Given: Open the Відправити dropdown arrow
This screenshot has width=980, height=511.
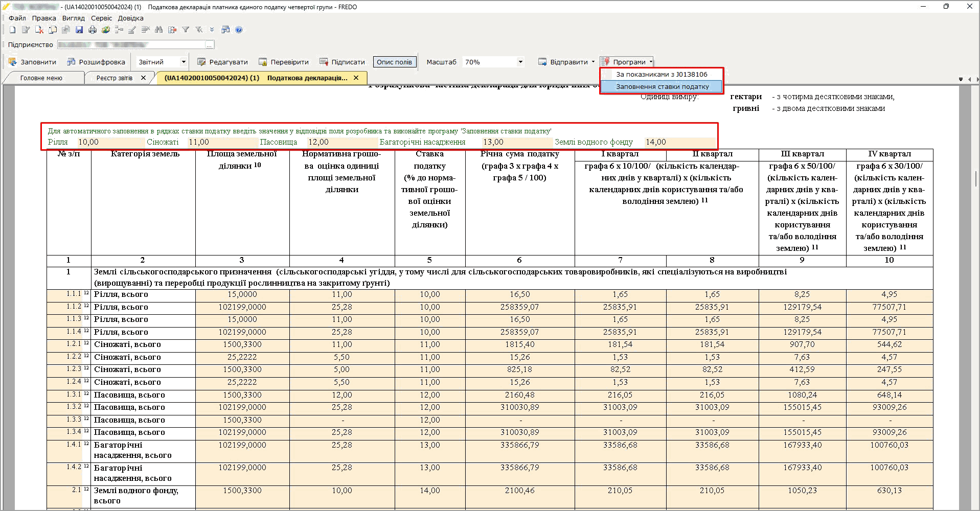Looking at the screenshot, I should [x=593, y=62].
